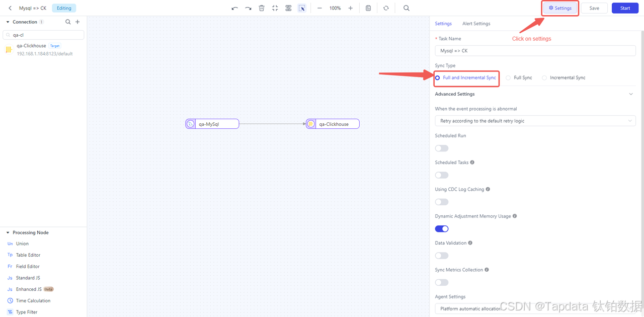Click the 100% zoom level text

tap(335, 8)
